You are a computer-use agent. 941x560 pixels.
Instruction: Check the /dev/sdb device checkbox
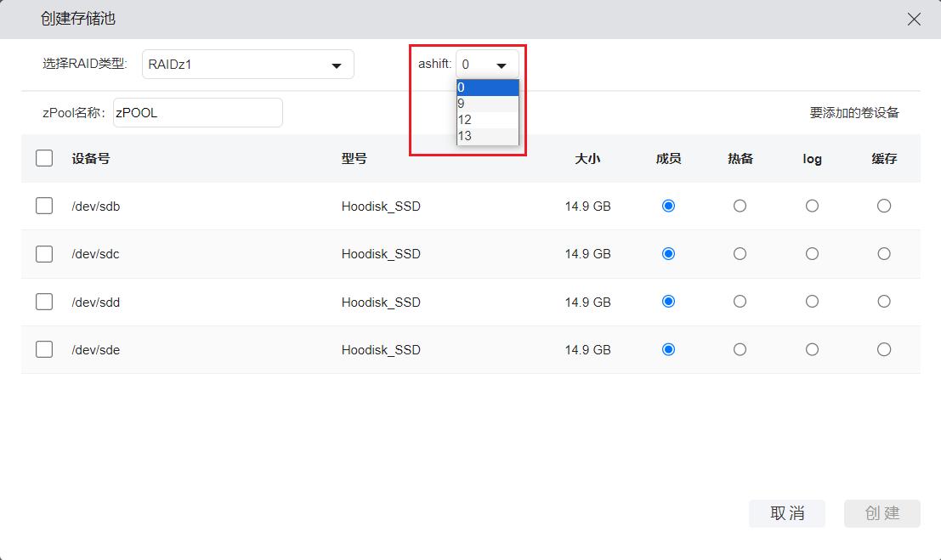coord(44,206)
